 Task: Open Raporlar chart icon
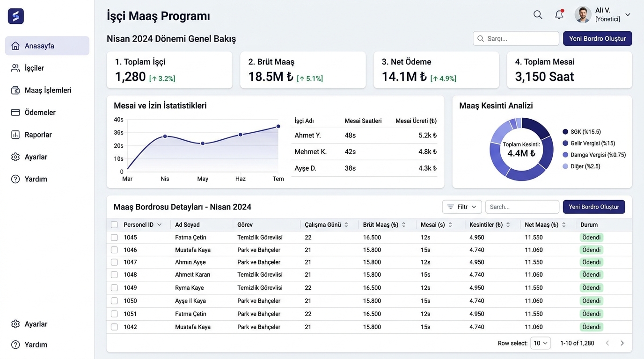pos(15,135)
